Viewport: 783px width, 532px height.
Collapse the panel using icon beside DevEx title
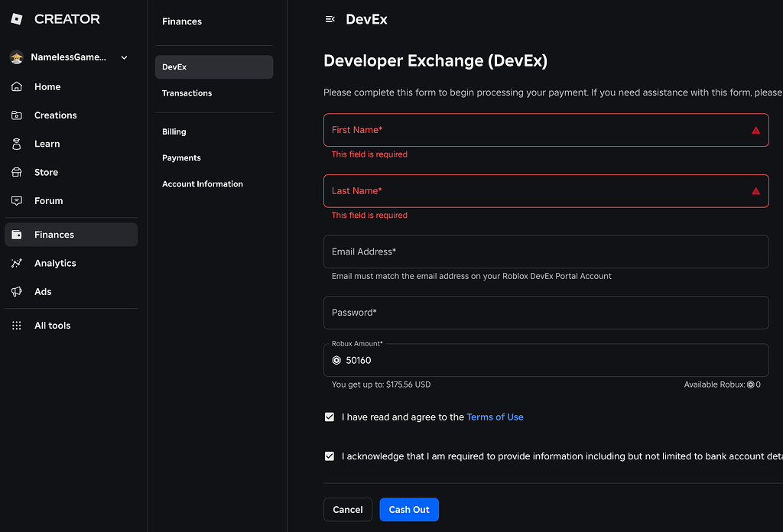[330, 19]
